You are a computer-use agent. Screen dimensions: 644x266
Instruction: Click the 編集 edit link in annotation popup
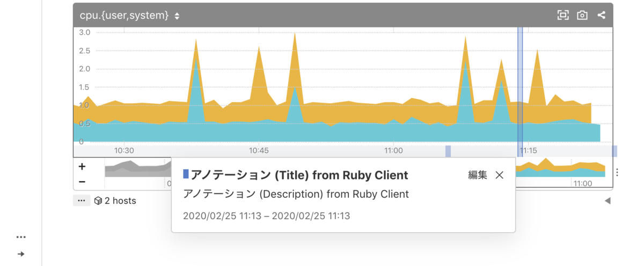pos(478,175)
